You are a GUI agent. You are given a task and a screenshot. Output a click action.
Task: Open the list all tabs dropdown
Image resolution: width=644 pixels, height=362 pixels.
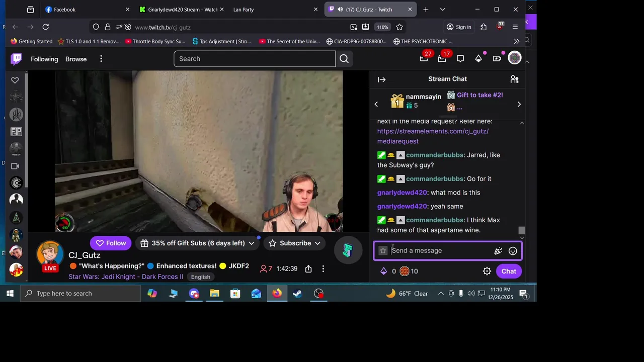[x=443, y=10]
